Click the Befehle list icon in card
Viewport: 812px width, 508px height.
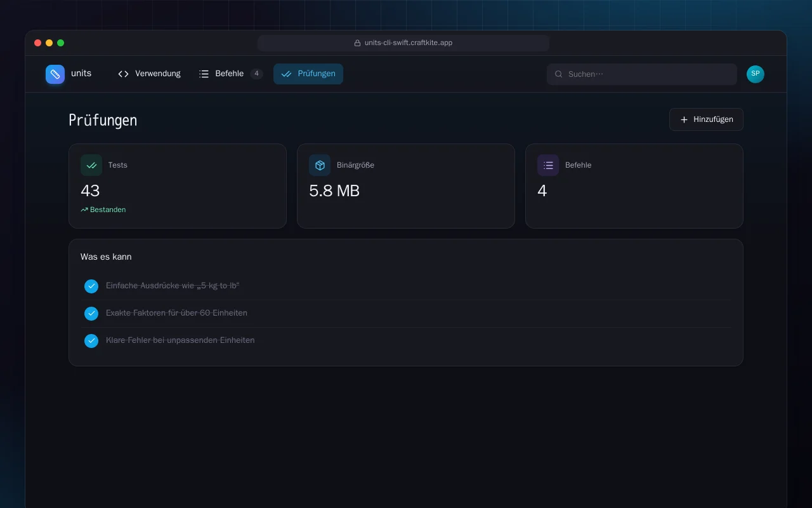548,165
